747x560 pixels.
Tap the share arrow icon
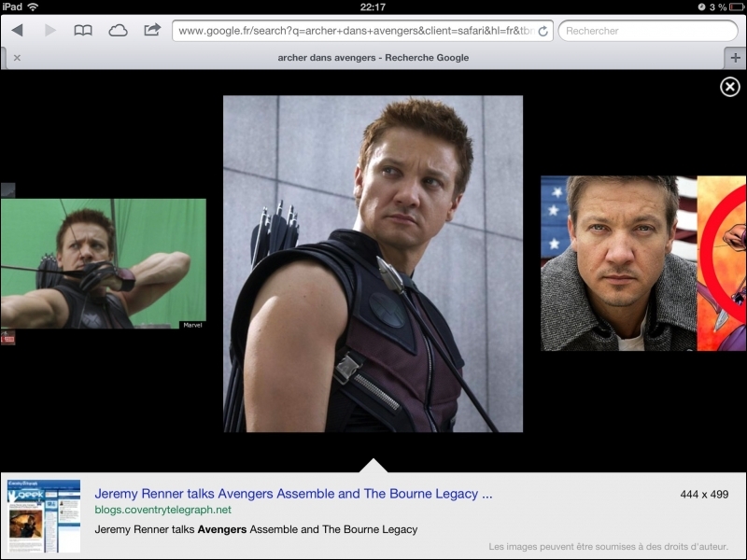click(x=152, y=30)
